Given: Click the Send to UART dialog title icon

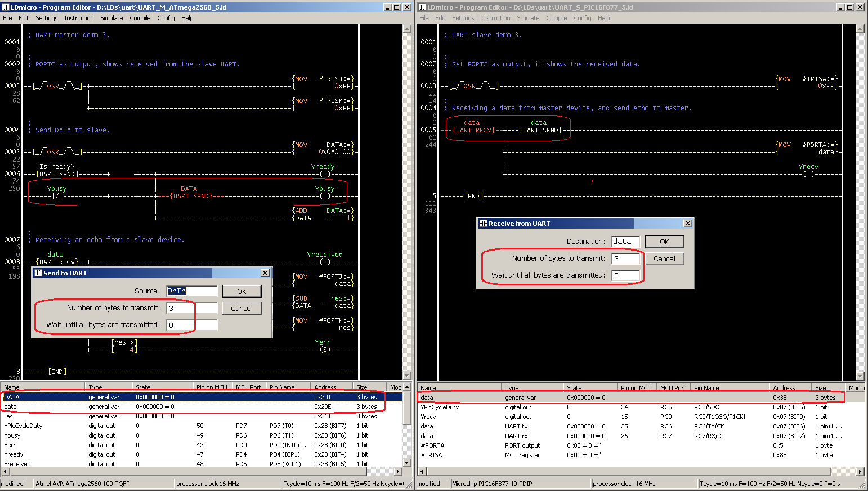Looking at the screenshot, I should (38, 273).
